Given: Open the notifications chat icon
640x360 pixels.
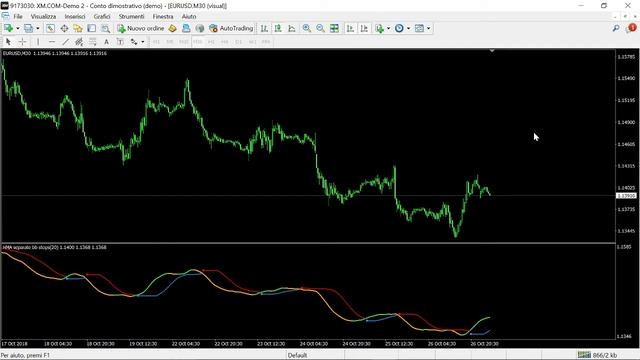Looking at the screenshot, I should (x=631, y=28).
